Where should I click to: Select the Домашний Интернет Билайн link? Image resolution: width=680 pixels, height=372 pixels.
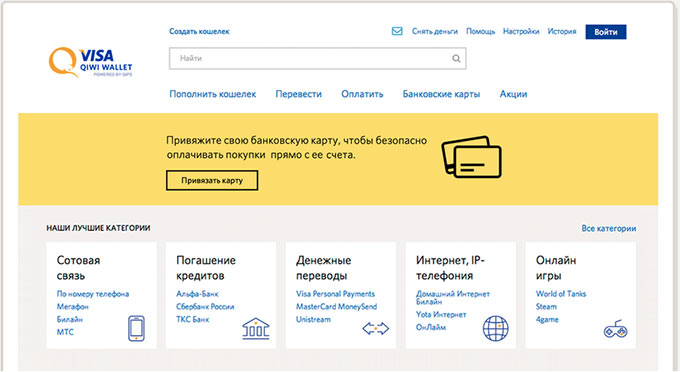pyautogui.click(x=452, y=297)
